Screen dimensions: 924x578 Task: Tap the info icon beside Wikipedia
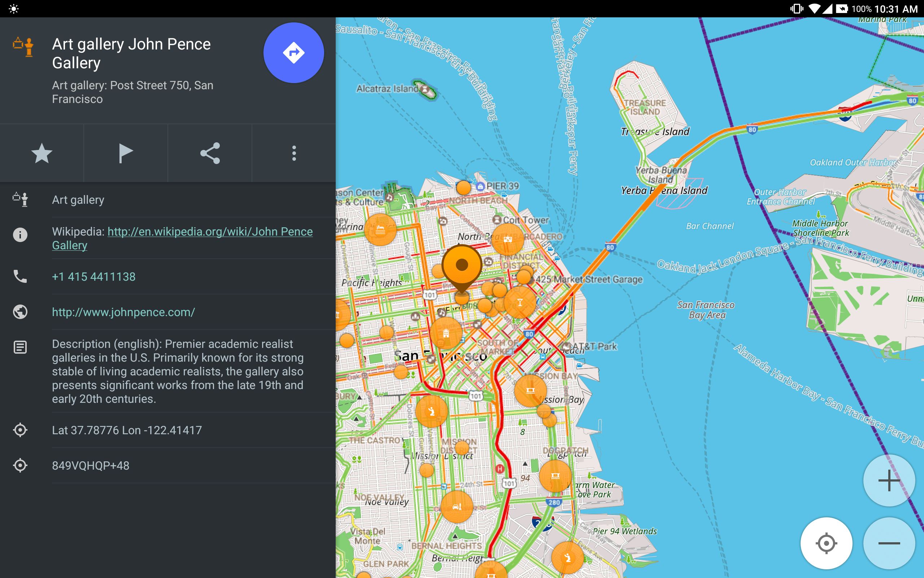(20, 234)
